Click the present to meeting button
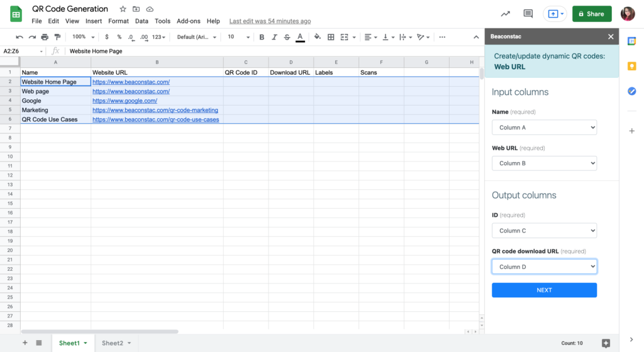644x352 pixels. pos(555,14)
